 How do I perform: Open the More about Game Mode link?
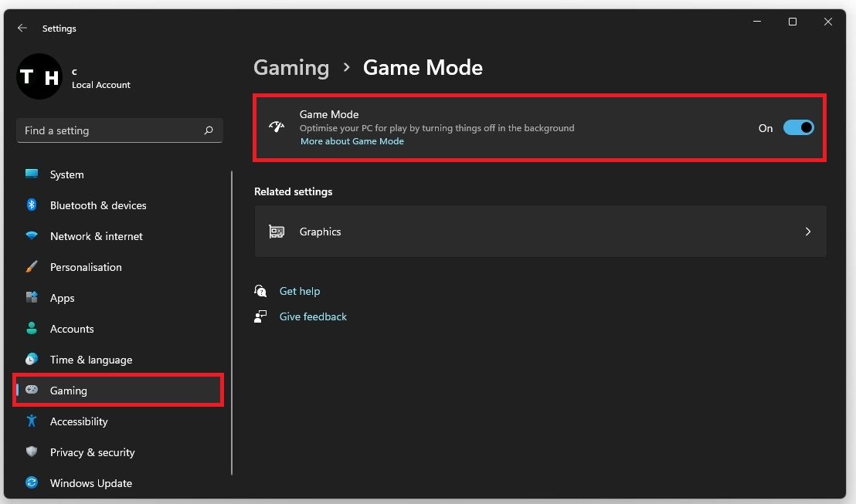(x=352, y=141)
